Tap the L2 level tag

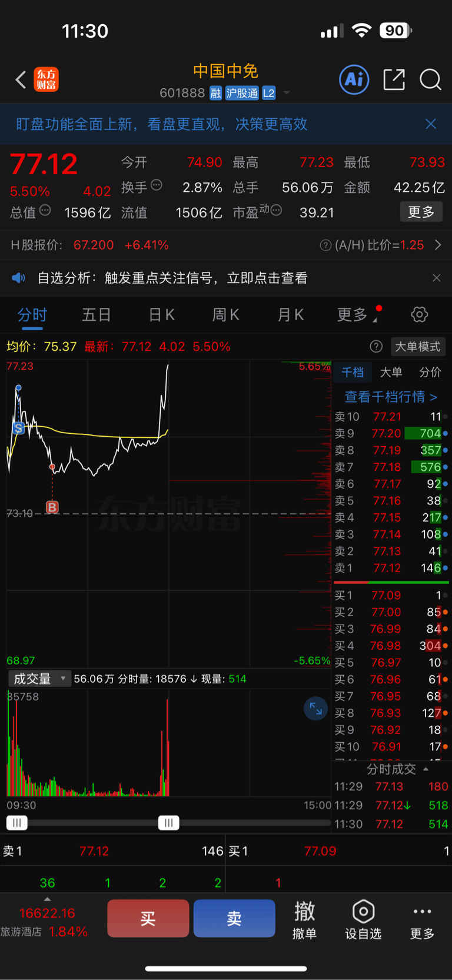pyautogui.click(x=269, y=93)
